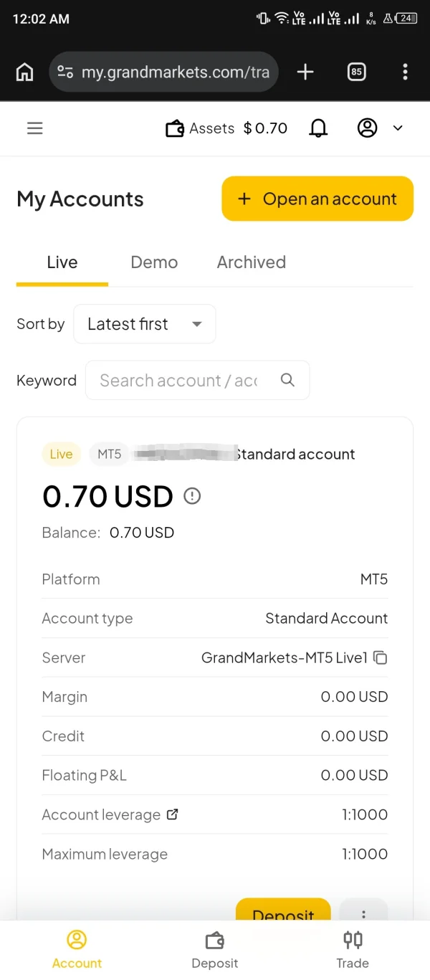Open Trade from the bottom navigation
Image resolution: width=430 pixels, height=980 pixels.
coord(353,949)
